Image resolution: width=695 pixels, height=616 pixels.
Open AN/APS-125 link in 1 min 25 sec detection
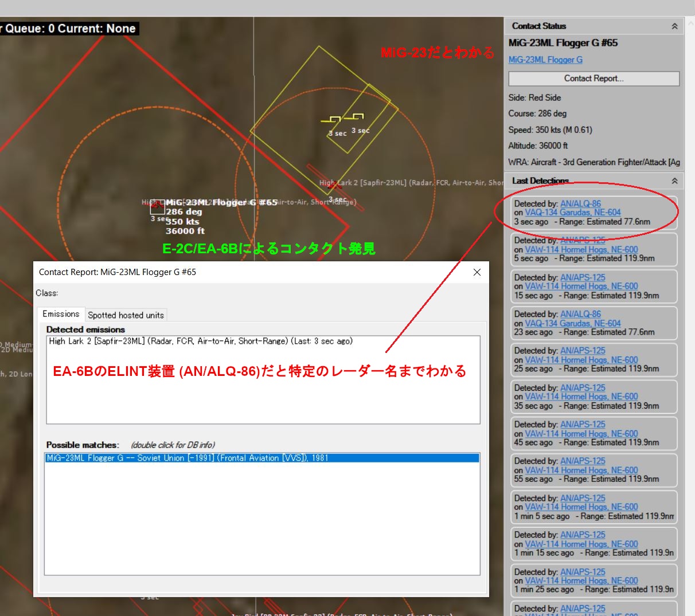pos(583,572)
